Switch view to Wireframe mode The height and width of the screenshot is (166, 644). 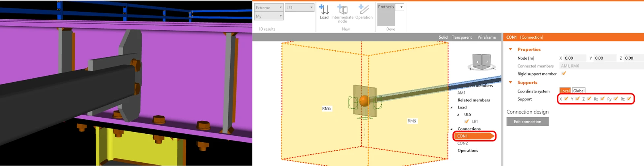pos(487,37)
